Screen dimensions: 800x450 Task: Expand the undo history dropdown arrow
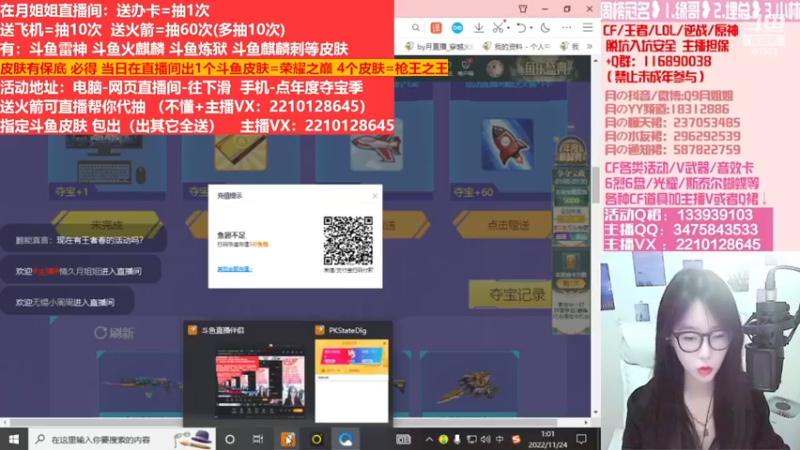[x=531, y=28]
